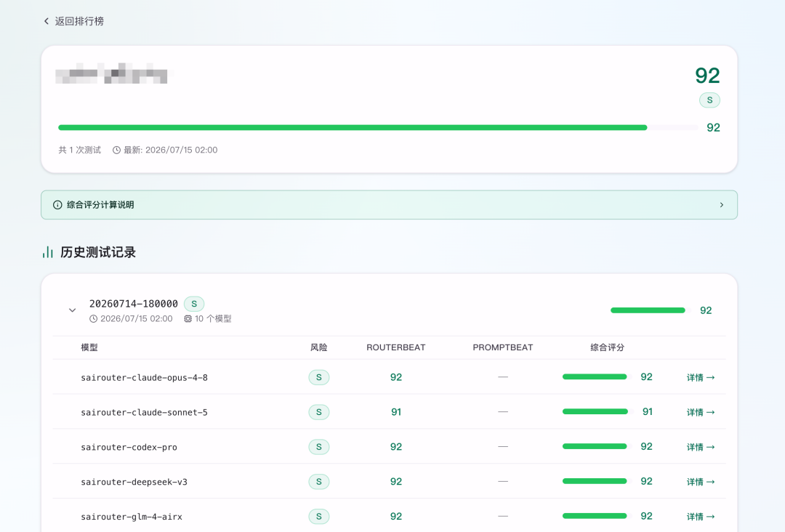Screen dimensions: 785x532
Task: Select the sairouter-claude-sonnet-5 model name
Action: pos(144,412)
